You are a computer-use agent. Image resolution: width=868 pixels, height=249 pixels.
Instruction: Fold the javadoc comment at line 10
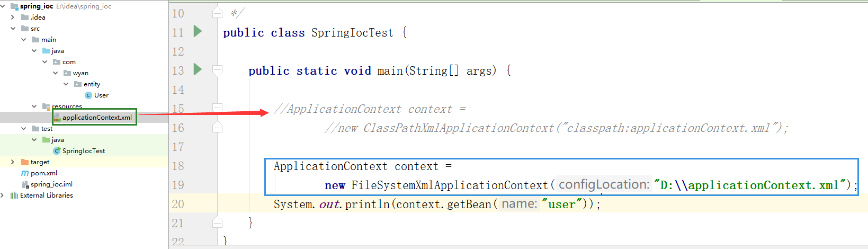(217, 12)
